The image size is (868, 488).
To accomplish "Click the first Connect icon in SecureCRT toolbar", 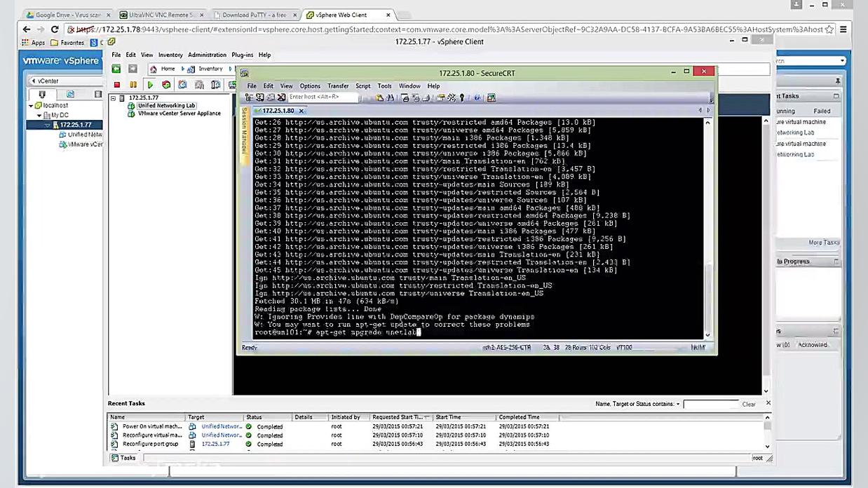I will click(x=251, y=97).
